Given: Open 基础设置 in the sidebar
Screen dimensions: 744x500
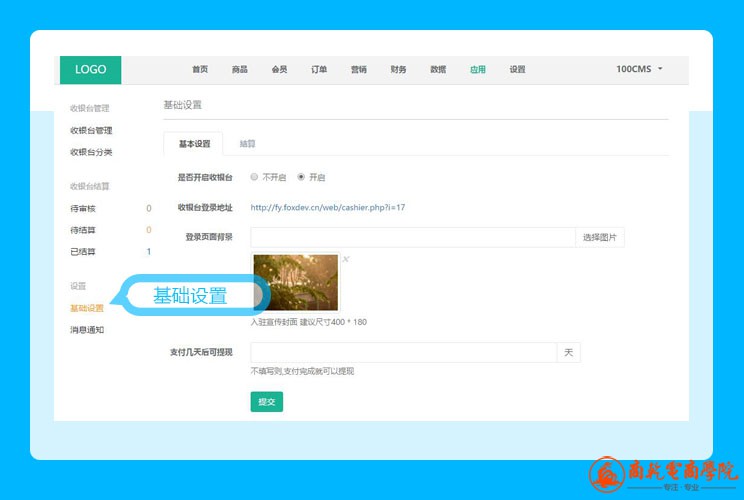Looking at the screenshot, I should click(87, 308).
